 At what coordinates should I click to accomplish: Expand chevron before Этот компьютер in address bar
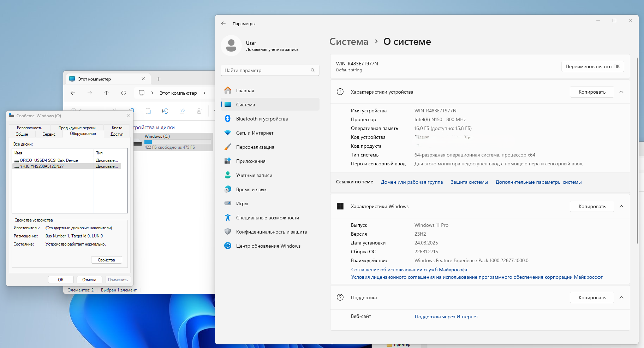pos(152,93)
